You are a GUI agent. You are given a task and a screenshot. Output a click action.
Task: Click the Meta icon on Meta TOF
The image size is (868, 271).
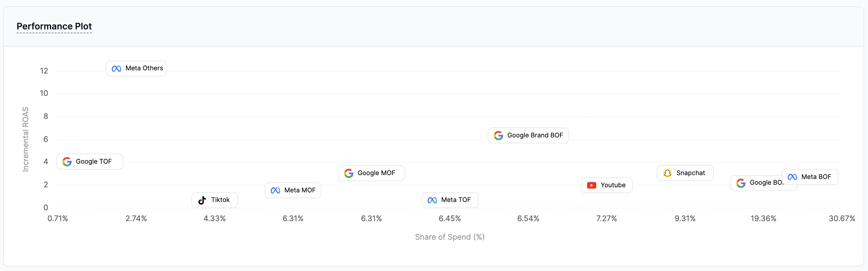click(x=432, y=200)
